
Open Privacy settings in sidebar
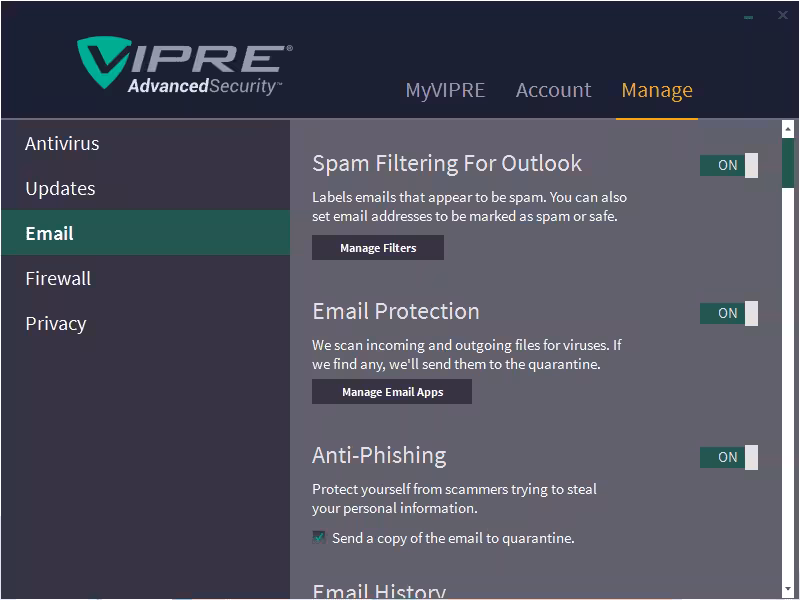(x=145, y=323)
